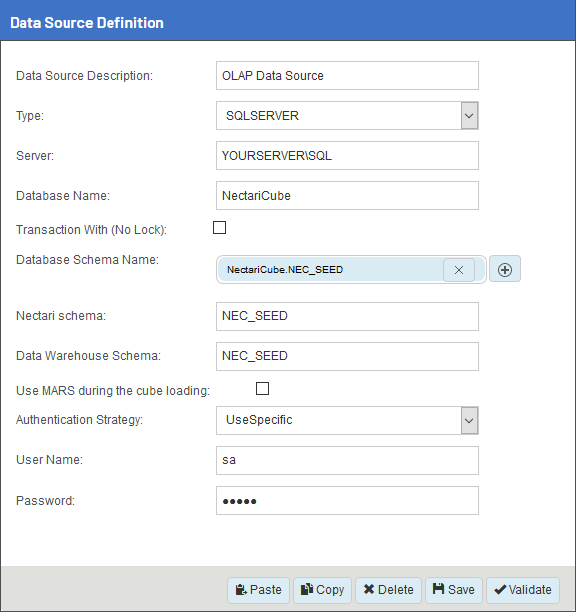Toggle Use MARS during the cube loading
Viewport: 576px width, 612px height.
(x=262, y=388)
